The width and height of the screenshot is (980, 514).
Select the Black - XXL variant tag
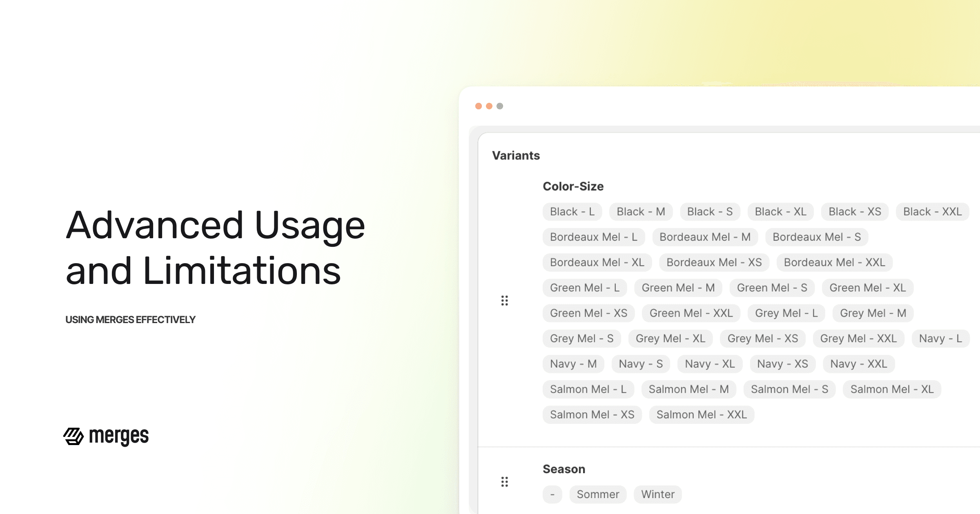tap(933, 212)
